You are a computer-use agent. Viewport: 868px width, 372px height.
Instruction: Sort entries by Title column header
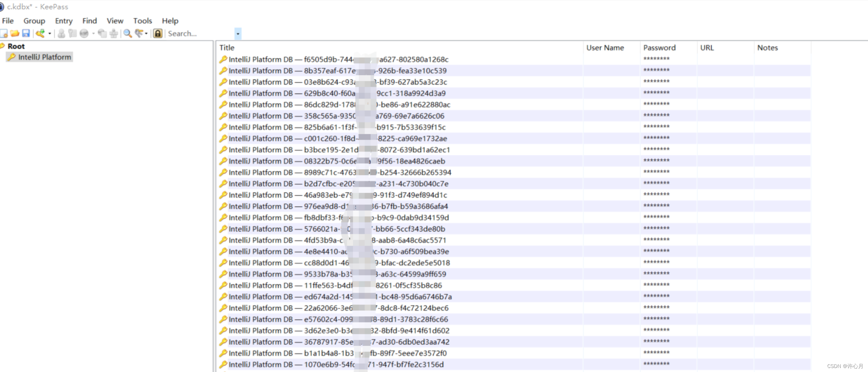(x=399, y=48)
